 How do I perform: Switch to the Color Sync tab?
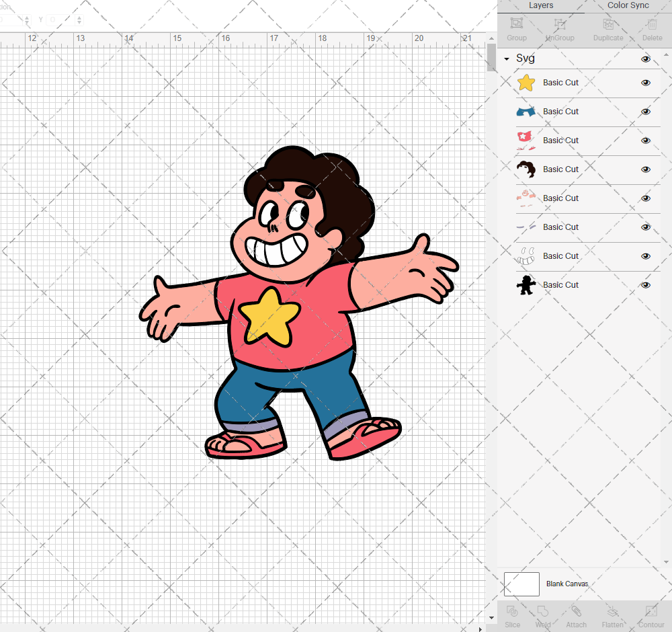click(x=628, y=5)
